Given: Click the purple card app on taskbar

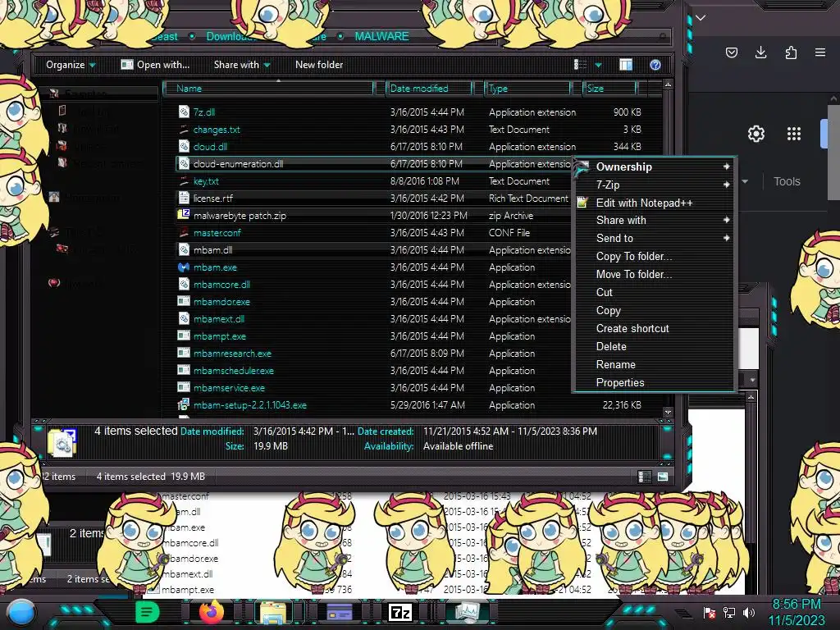Looking at the screenshot, I should tap(339, 612).
